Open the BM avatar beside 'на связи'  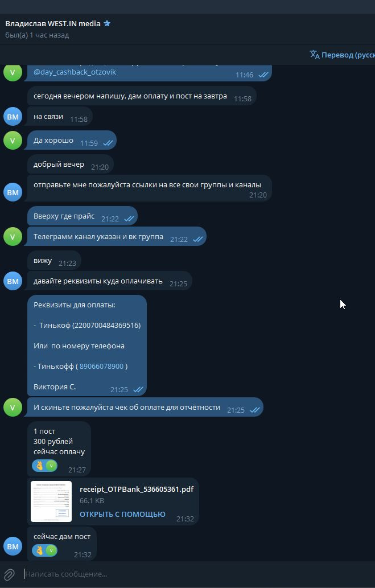[x=13, y=117]
